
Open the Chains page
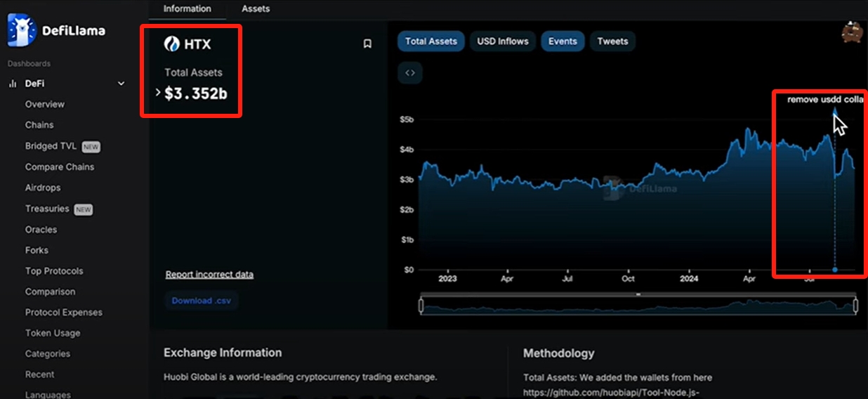(x=39, y=125)
